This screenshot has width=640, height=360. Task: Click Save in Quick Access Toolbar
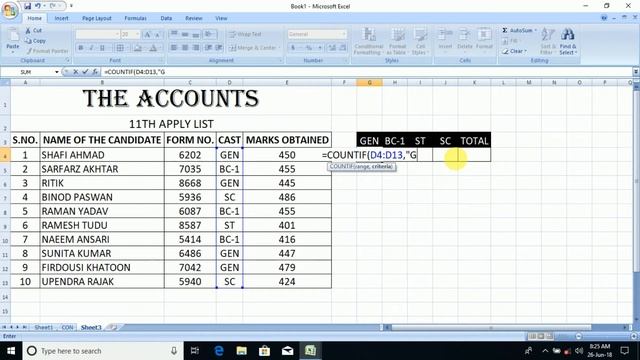[27, 6]
